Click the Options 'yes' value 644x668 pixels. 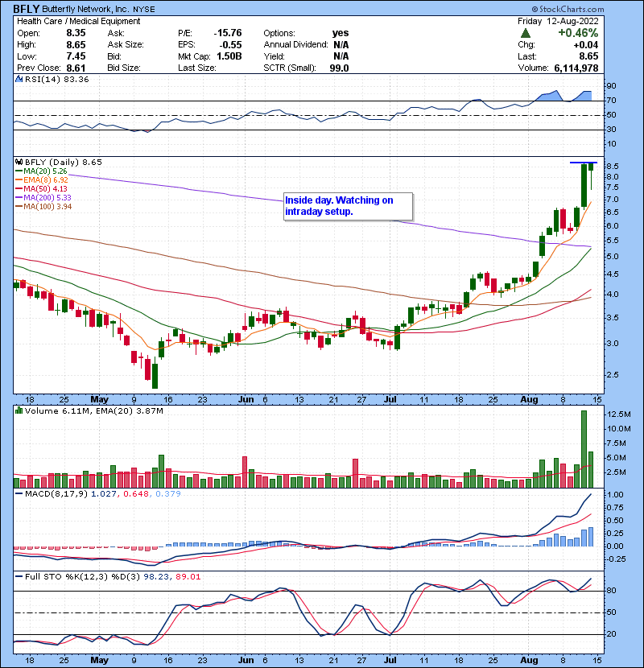click(x=341, y=33)
